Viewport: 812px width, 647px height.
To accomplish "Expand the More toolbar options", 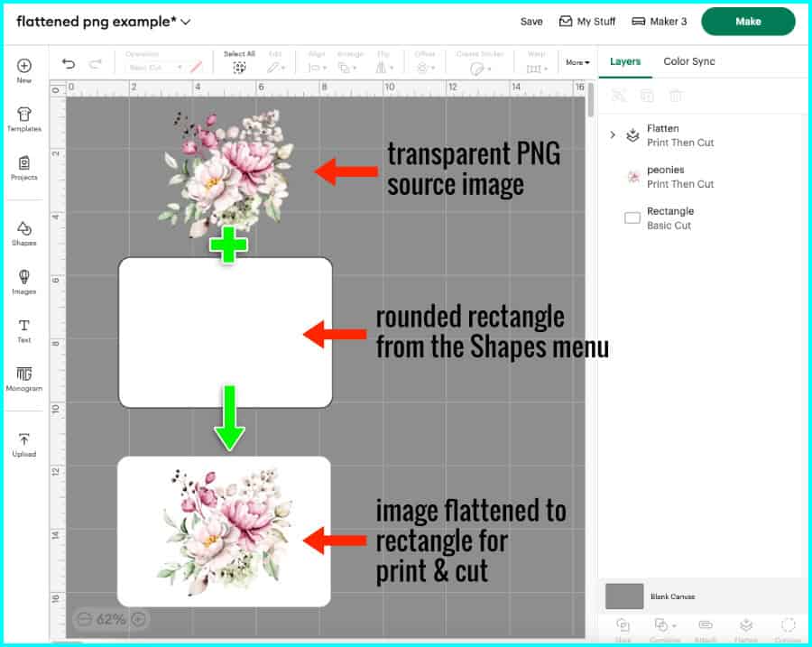I will [577, 62].
